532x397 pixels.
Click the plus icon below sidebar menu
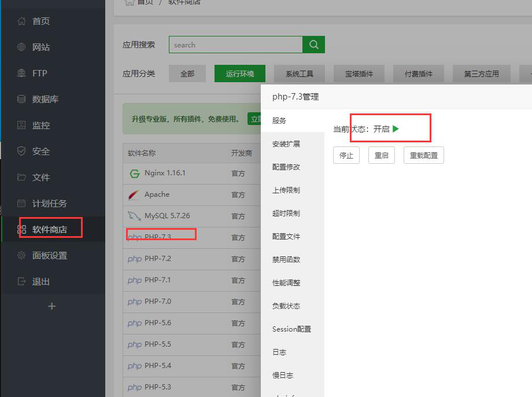(x=51, y=306)
